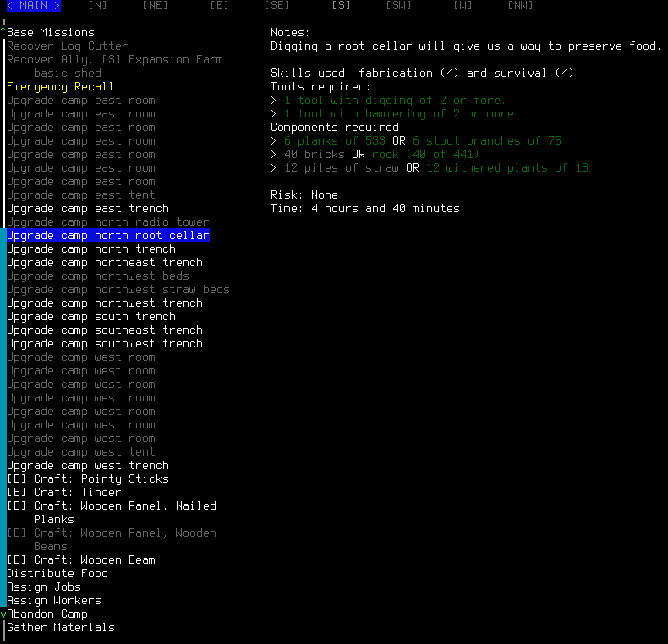The height and width of the screenshot is (644, 668).
Task: Choose Upgrade camp east trench
Action: (88, 209)
